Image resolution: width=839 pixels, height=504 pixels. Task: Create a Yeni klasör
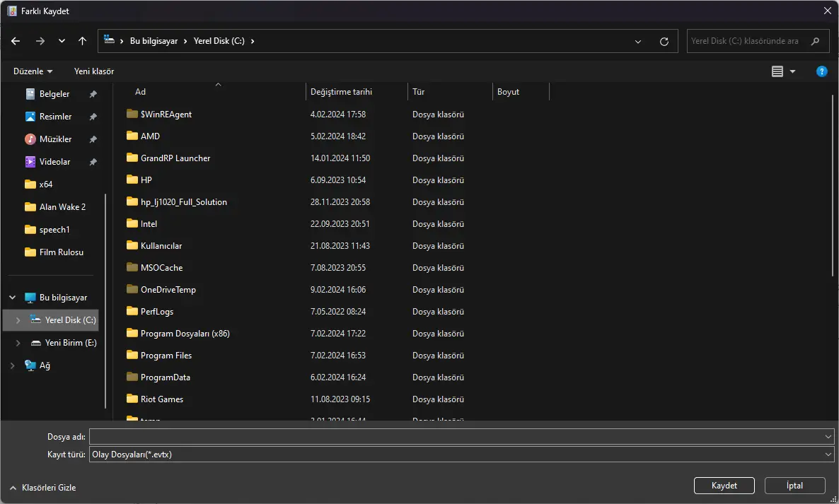pos(94,71)
